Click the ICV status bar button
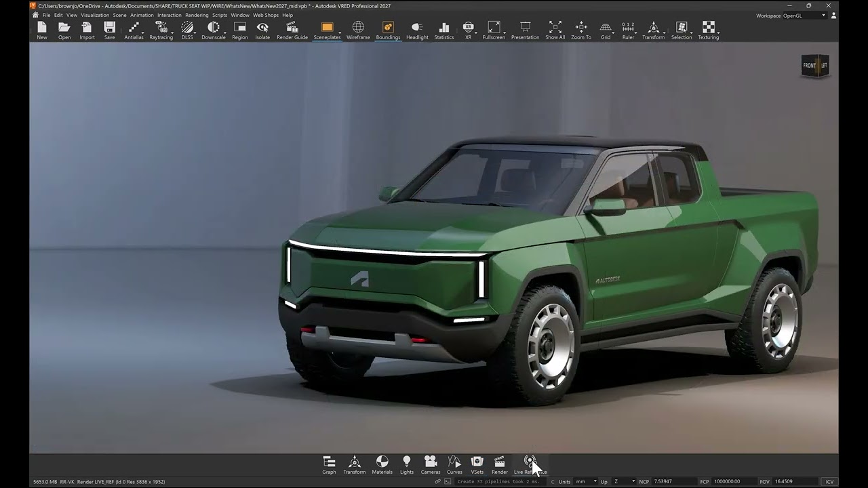 (829, 481)
